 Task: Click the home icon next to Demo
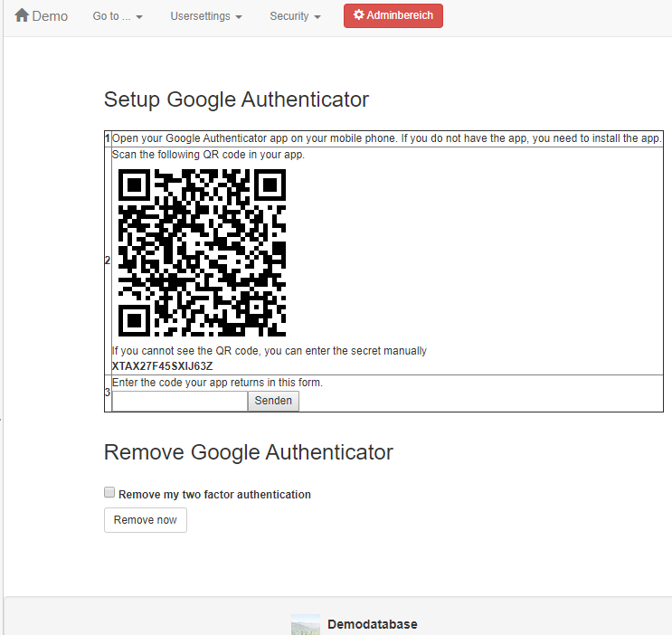[x=22, y=15]
